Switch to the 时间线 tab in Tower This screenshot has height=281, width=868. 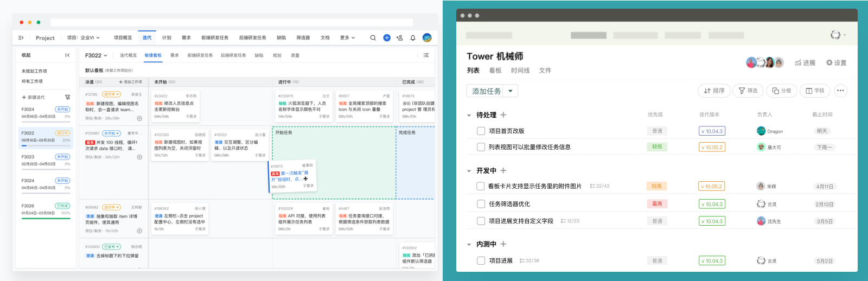520,71
